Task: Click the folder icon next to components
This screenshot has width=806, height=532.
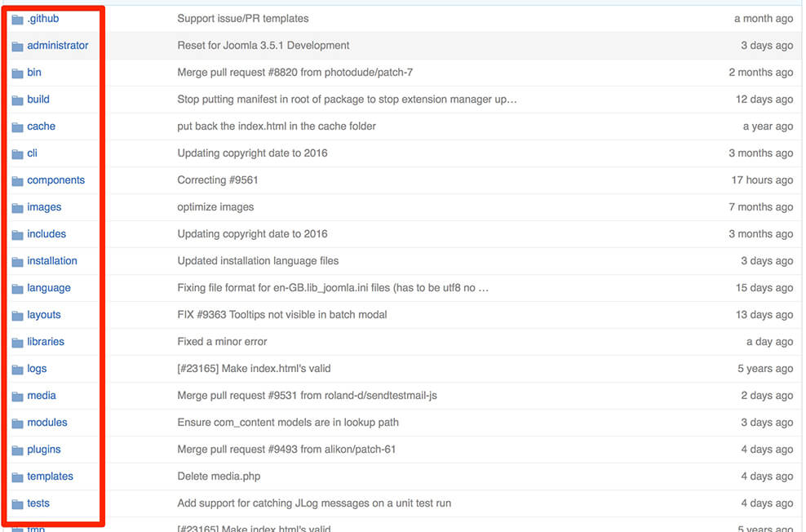Action: pos(17,180)
